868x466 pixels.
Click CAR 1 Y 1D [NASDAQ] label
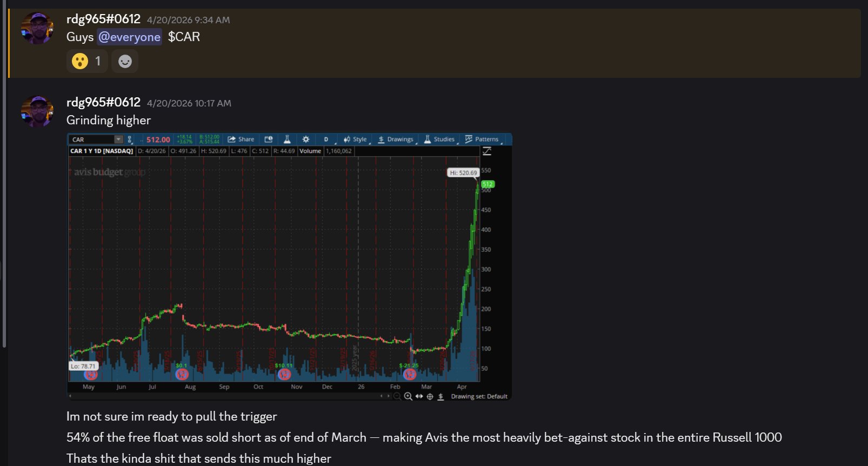click(102, 151)
